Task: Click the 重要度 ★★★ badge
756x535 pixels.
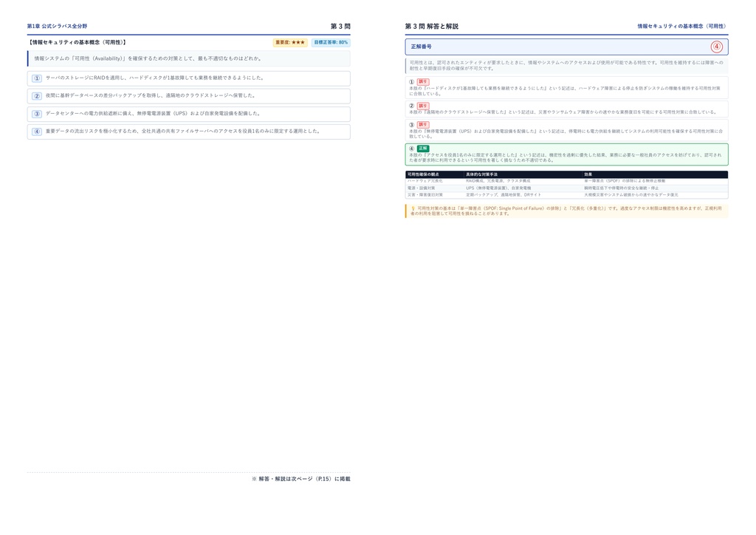Action: point(290,42)
